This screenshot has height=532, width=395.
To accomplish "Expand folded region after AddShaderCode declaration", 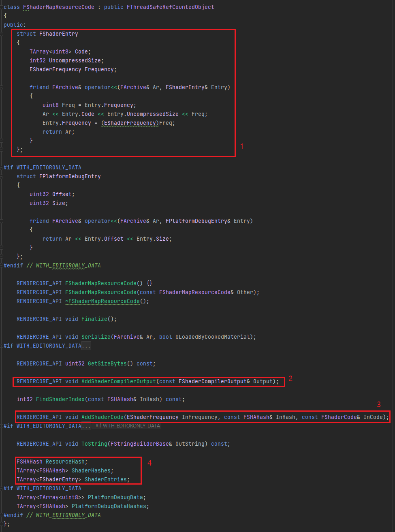I will click(86, 426).
